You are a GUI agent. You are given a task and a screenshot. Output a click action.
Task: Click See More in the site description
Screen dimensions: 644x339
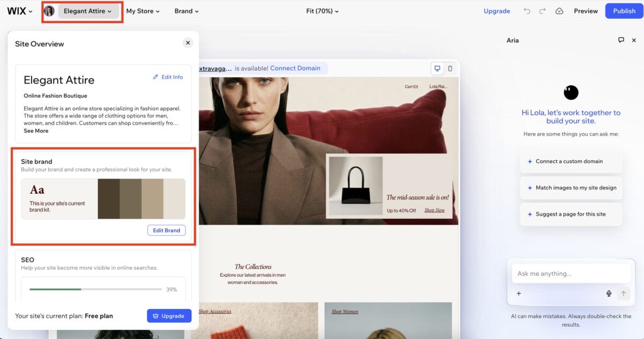[x=35, y=130]
